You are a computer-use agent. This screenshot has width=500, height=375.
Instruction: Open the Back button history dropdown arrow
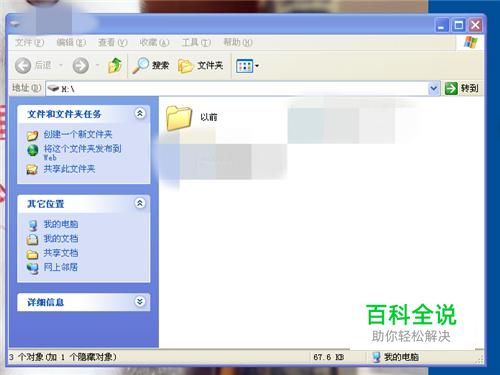pos(61,65)
